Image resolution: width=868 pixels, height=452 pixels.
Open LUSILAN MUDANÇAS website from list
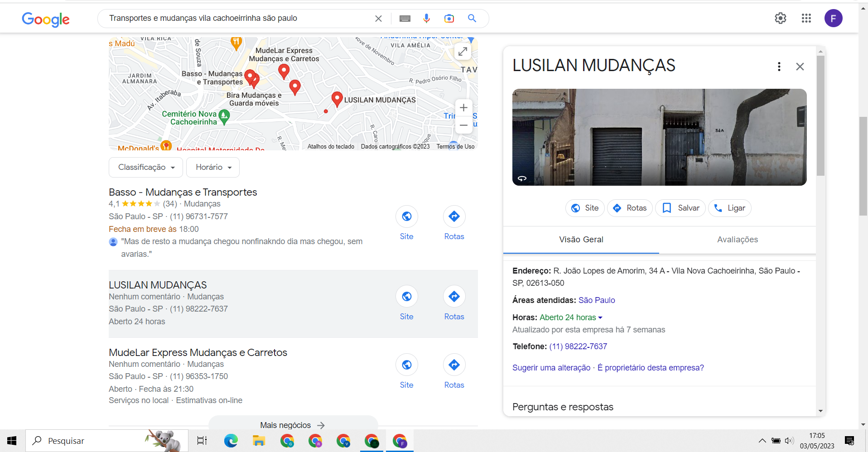tap(407, 297)
